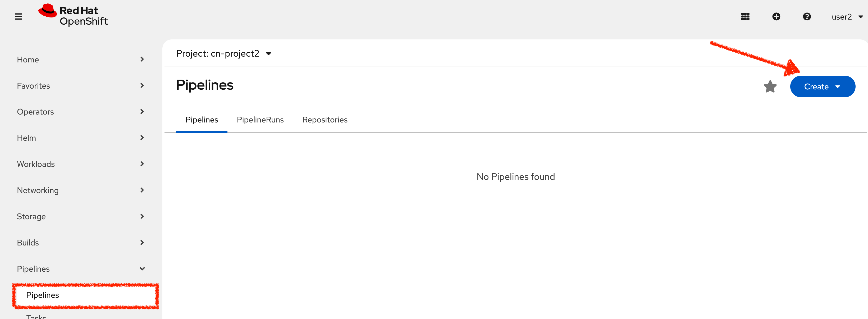Open the Home sidebar section
The height and width of the screenshot is (319, 868).
tap(28, 59)
